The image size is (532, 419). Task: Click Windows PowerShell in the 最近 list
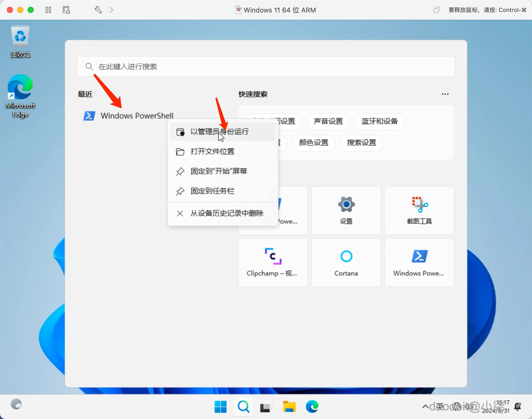click(x=137, y=116)
